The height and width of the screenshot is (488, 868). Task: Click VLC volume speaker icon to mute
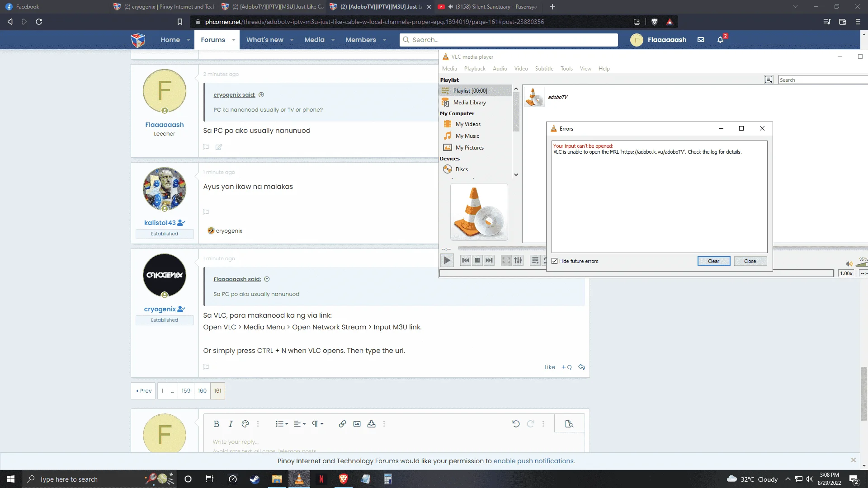[849, 264]
